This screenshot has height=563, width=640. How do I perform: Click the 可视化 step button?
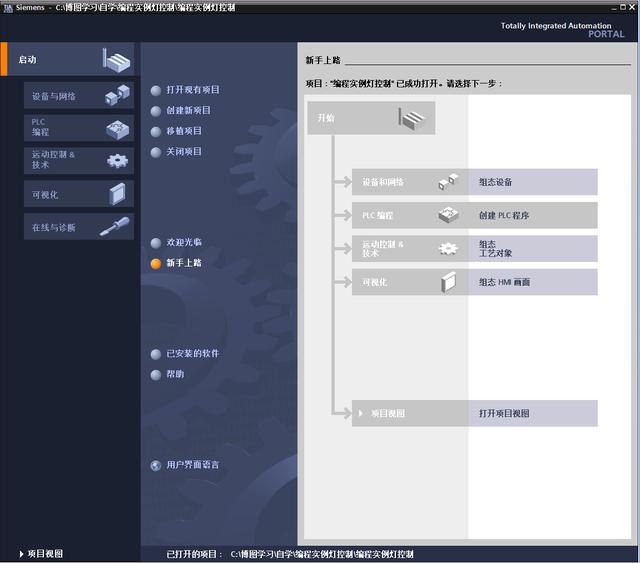(409, 282)
